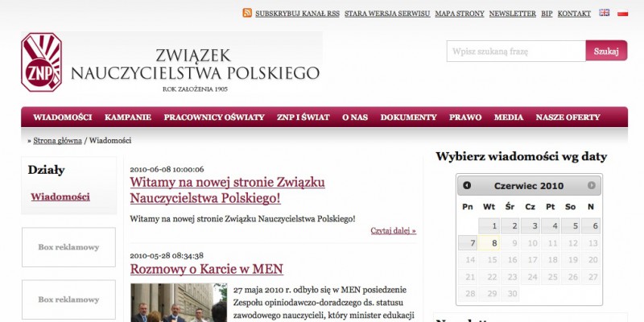Viewport: 644px width, 322px height.
Task: Click the Związek Nauczycielstwa Polskiego header title
Action: (195, 64)
